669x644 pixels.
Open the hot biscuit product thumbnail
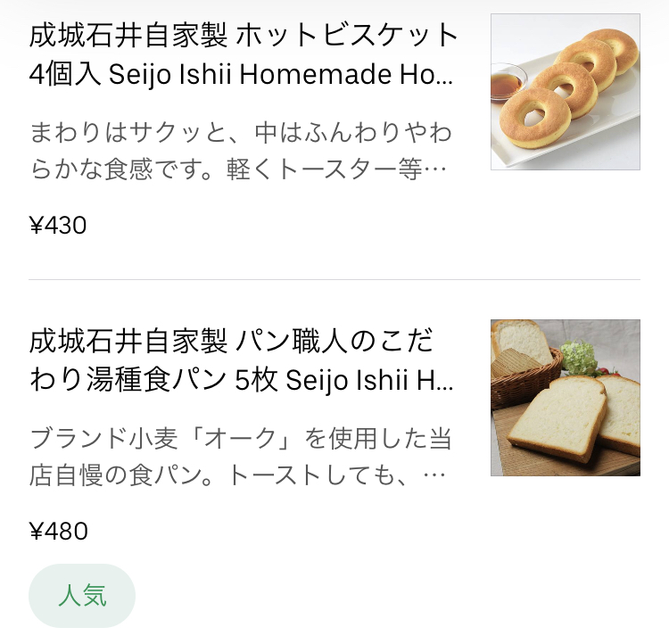(566, 92)
